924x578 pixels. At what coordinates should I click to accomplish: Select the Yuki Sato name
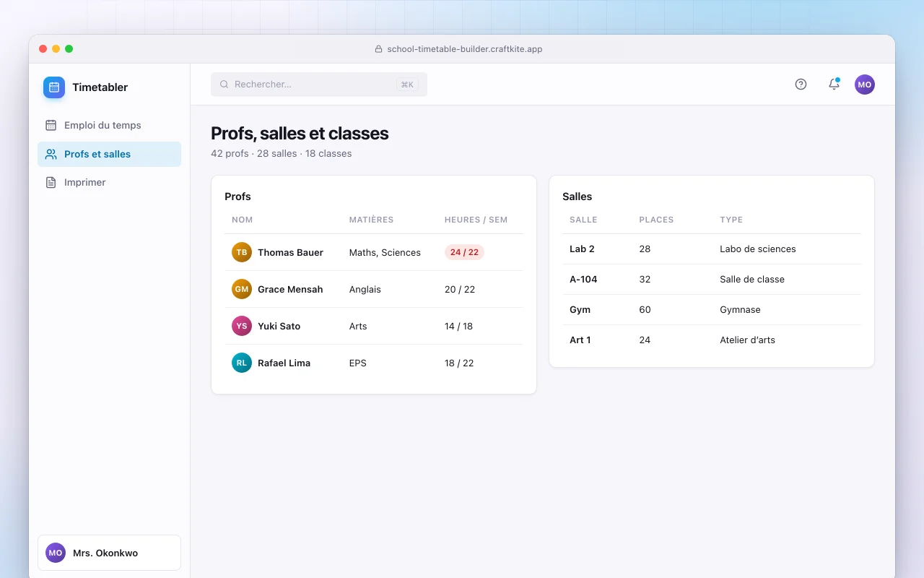coord(279,326)
